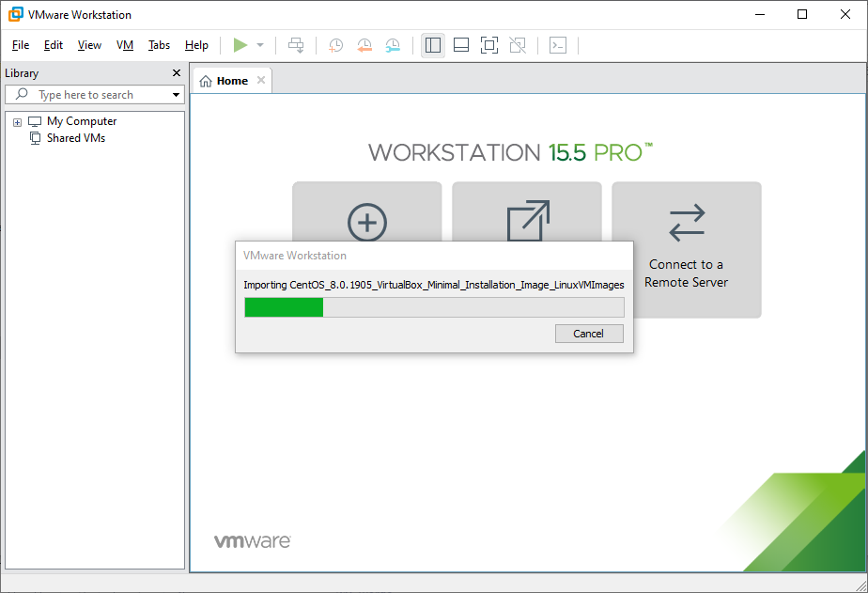Open the Tabs menu
868x593 pixels.
pos(159,45)
